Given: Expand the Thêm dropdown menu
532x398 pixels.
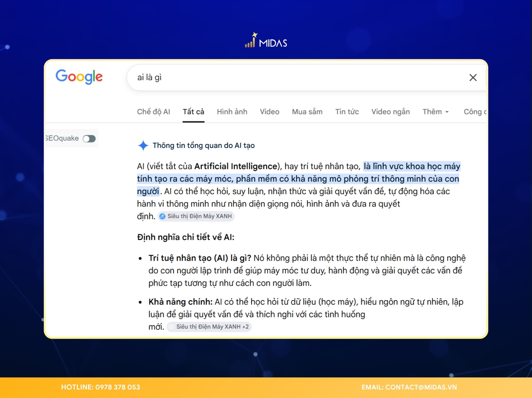Looking at the screenshot, I should pyautogui.click(x=436, y=112).
